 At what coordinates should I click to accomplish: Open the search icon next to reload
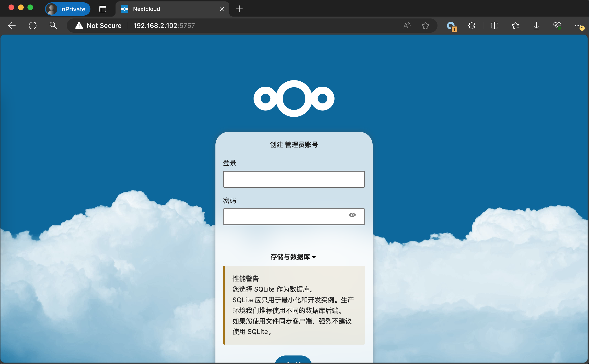pyautogui.click(x=54, y=26)
